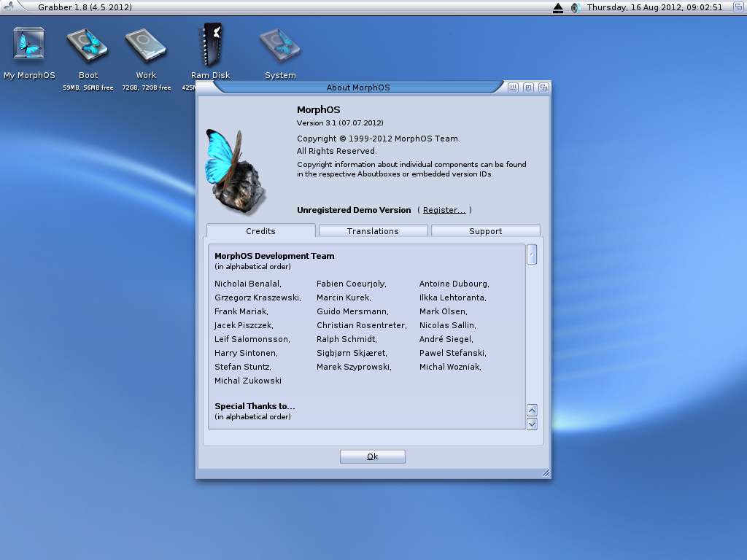Click the name Antoine Dubourg
This screenshot has width=747, height=560.
[x=454, y=284]
